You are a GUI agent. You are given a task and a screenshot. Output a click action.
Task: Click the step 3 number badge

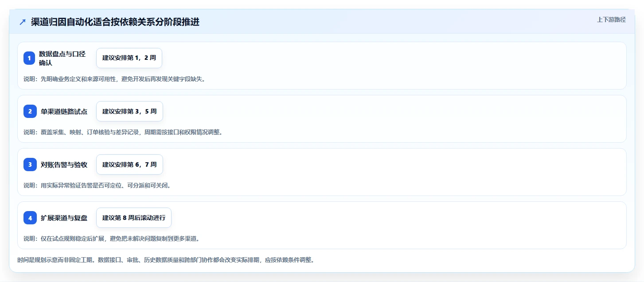pos(30,164)
